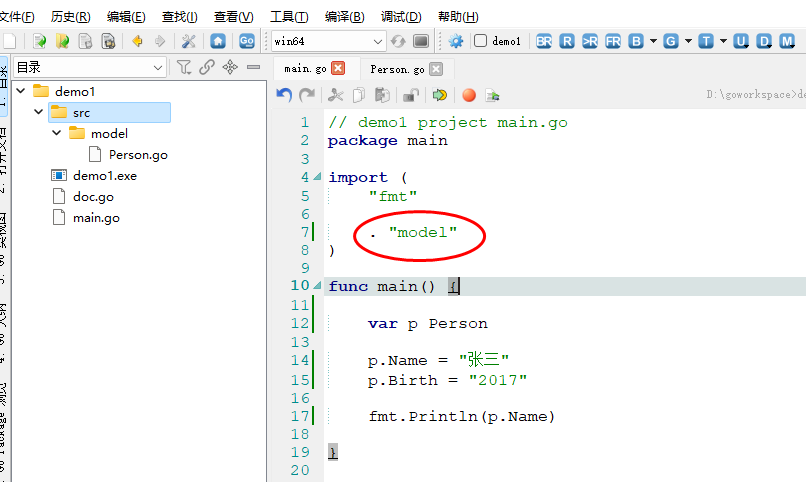The height and width of the screenshot is (482, 806).
Task: Click the red breakpoint circle icon
Action: (468, 95)
